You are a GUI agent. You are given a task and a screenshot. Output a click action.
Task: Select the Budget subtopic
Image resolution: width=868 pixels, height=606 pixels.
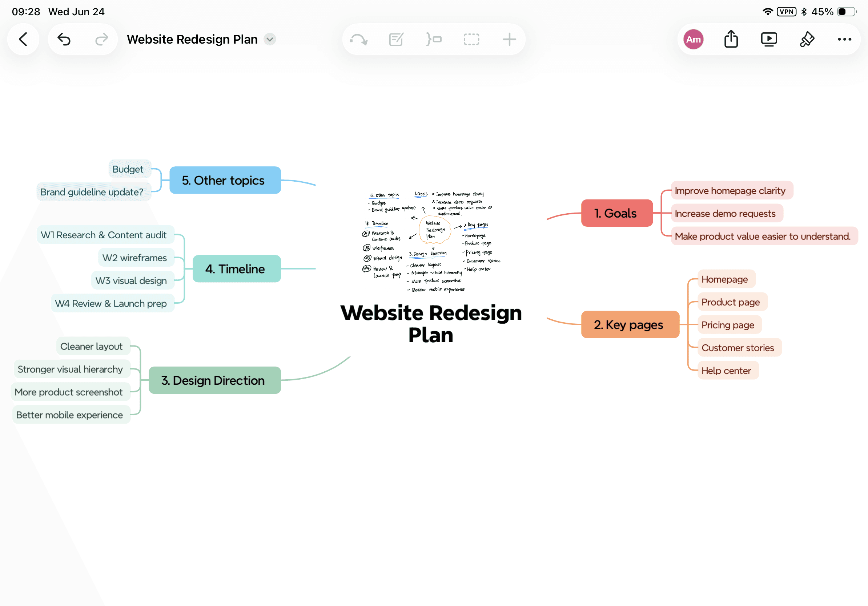(130, 169)
